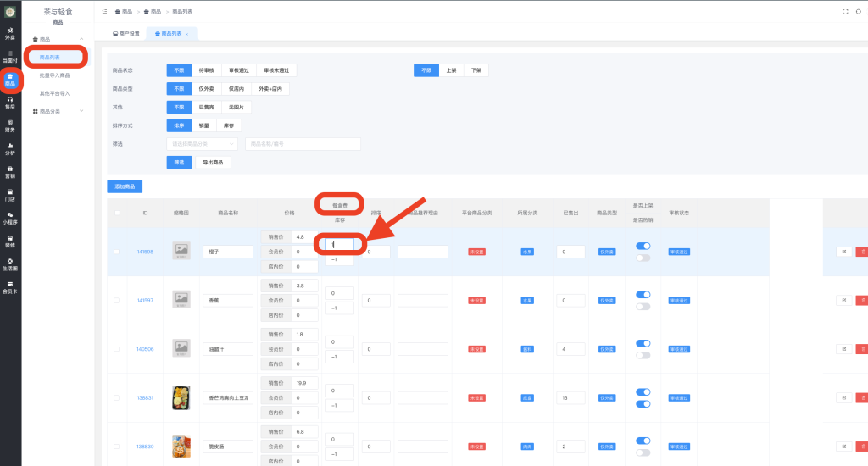Open 营销 marketing icon in sidebar
868x466 pixels.
pyautogui.click(x=9, y=172)
